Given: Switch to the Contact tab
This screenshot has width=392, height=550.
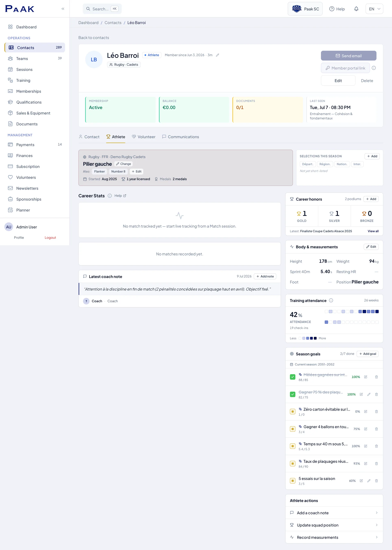Looking at the screenshot, I should (89, 137).
